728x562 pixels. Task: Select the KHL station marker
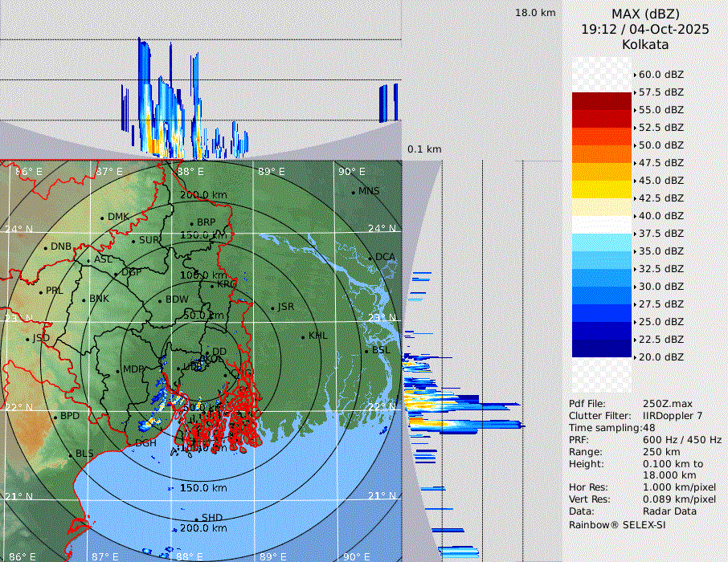(303, 336)
